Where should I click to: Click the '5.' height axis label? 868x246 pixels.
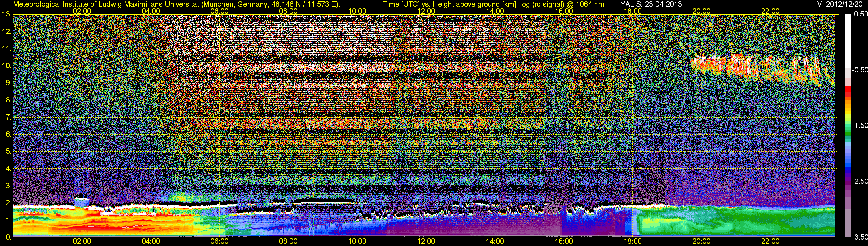[8, 152]
